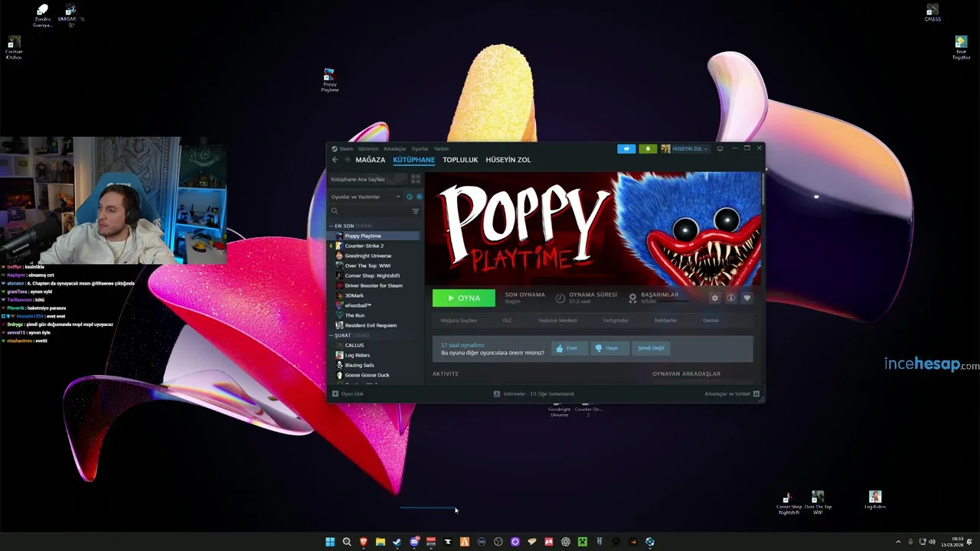Toggle the ready-to-play filter icon
Viewport: 980px width, 551px height.
419,197
